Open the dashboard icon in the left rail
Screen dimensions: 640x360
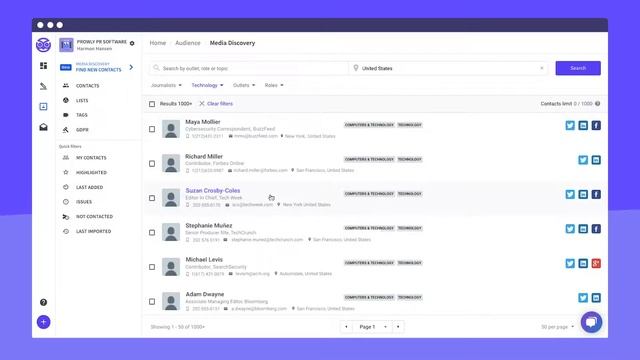(x=43, y=66)
